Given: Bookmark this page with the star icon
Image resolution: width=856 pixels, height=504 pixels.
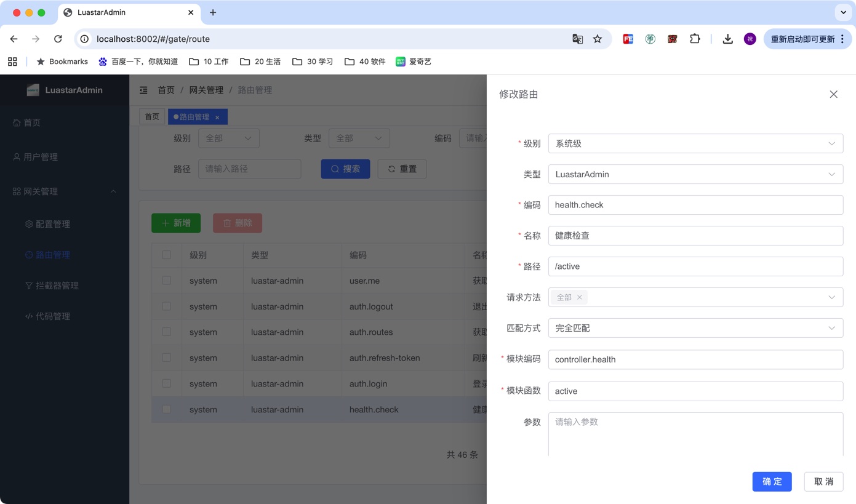Looking at the screenshot, I should click(597, 39).
